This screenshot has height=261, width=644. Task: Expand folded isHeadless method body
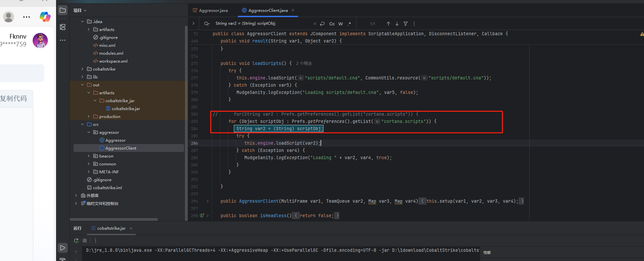(207, 216)
